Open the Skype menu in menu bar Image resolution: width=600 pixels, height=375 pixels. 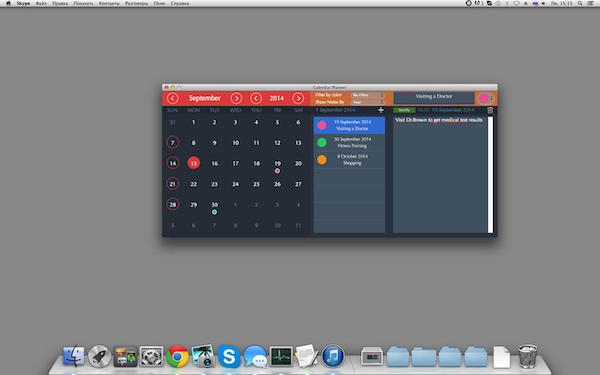click(x=23, y=3)
